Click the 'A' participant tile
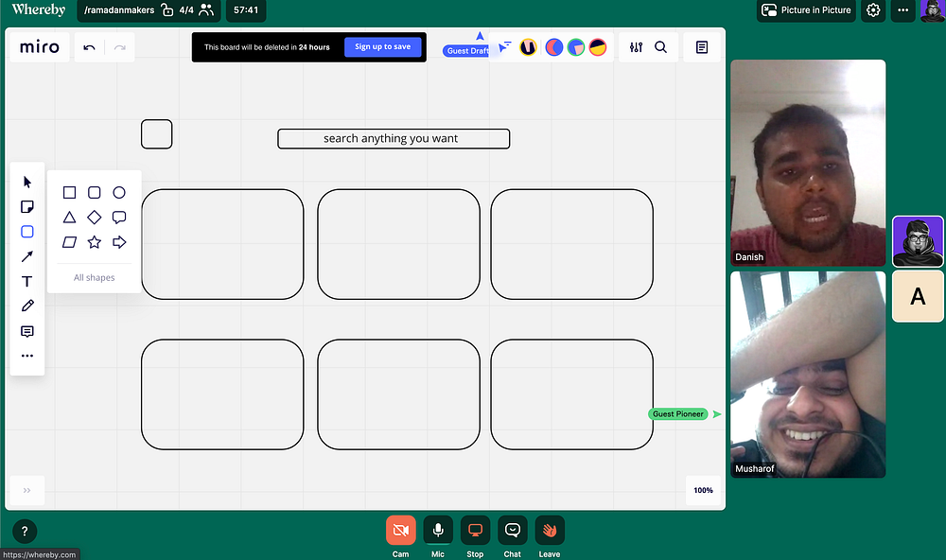946x560 pixels. (x=919, y=296)
